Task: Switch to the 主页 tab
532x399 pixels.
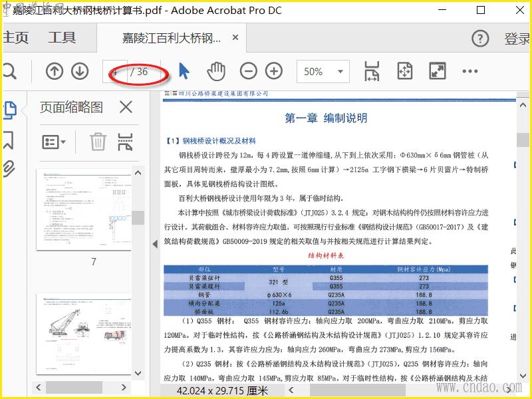Action: (15, 37)
